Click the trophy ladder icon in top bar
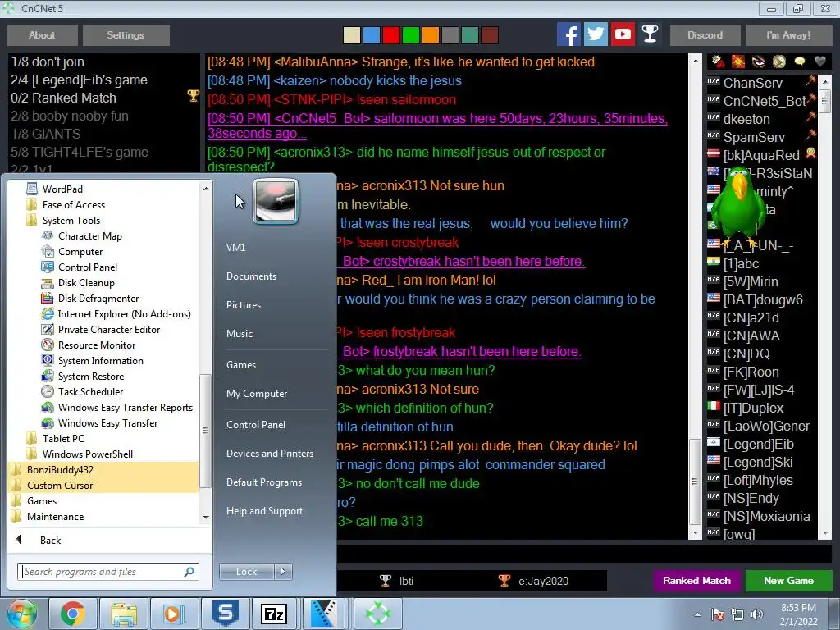Image resolution: width=840 pixels, height=630 pixels. pos(650,34)
